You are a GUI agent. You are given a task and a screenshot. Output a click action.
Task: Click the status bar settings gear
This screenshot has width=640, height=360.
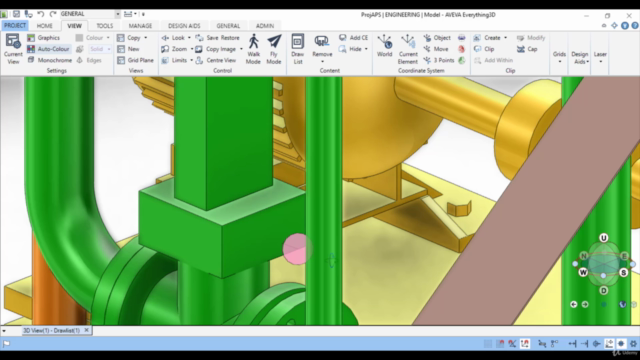pyautogui.click(x=633, y=344)
